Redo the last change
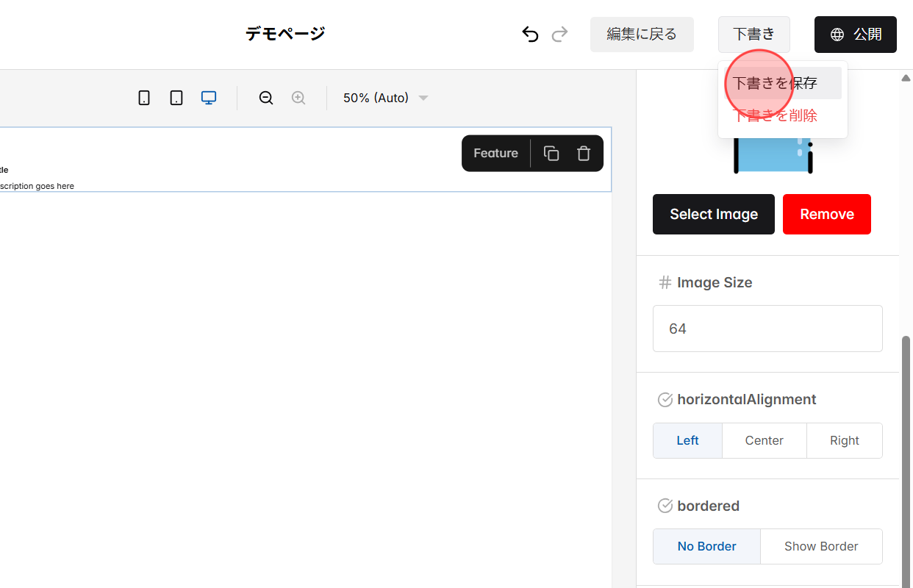The width and height of the screenshot is (913, 588). coord(559,34)
